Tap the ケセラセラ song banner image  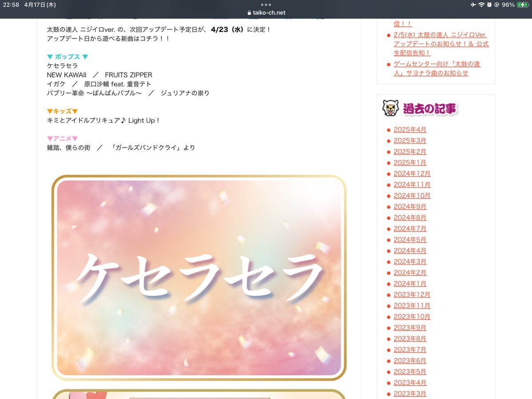click(199, 278)
